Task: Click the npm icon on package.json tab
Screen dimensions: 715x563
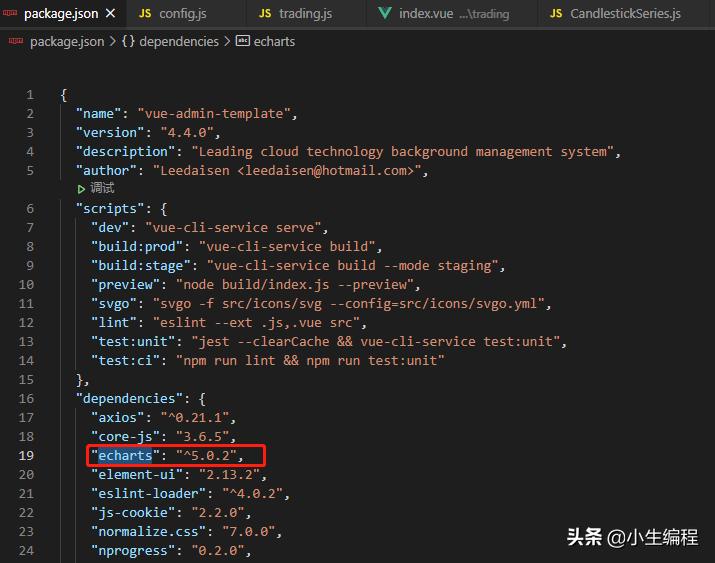Action: 10,13
